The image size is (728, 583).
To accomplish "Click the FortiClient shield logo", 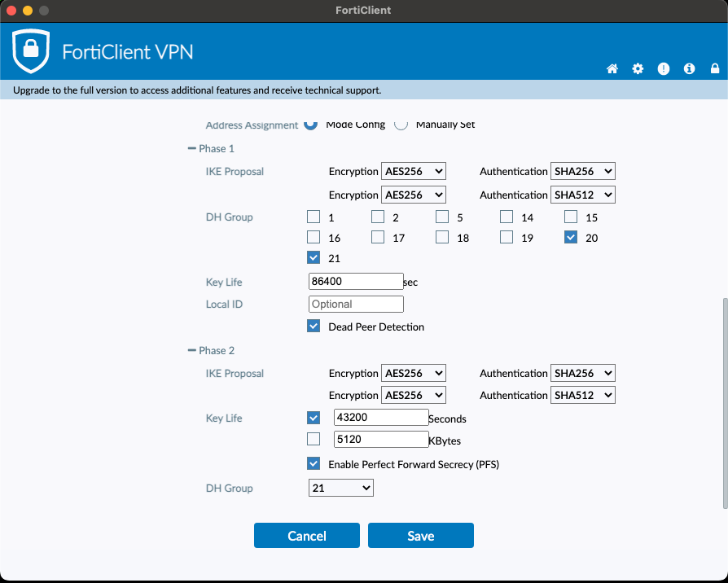I will (x=31, y=50).
